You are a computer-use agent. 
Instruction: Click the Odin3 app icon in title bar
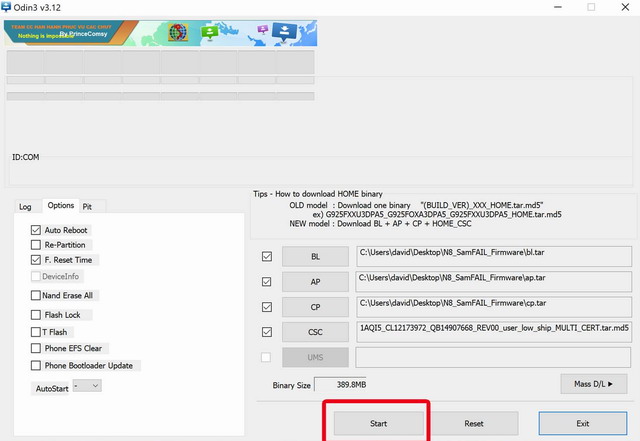click(x=9, y=8)
